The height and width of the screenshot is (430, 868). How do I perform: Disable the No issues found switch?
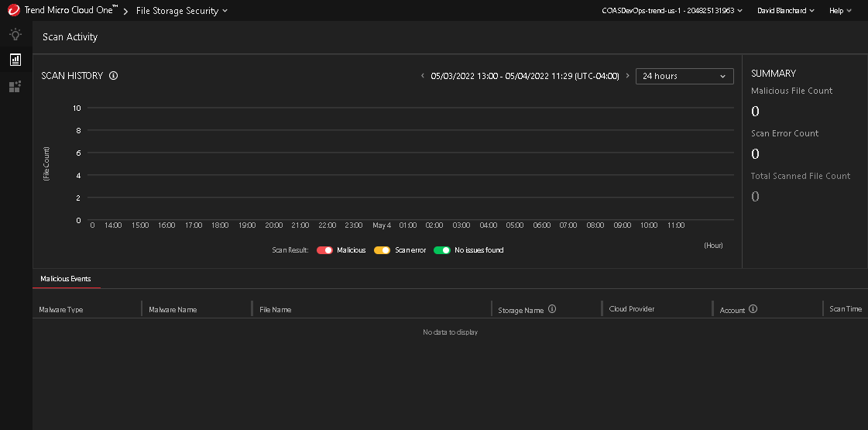[442, 250]
